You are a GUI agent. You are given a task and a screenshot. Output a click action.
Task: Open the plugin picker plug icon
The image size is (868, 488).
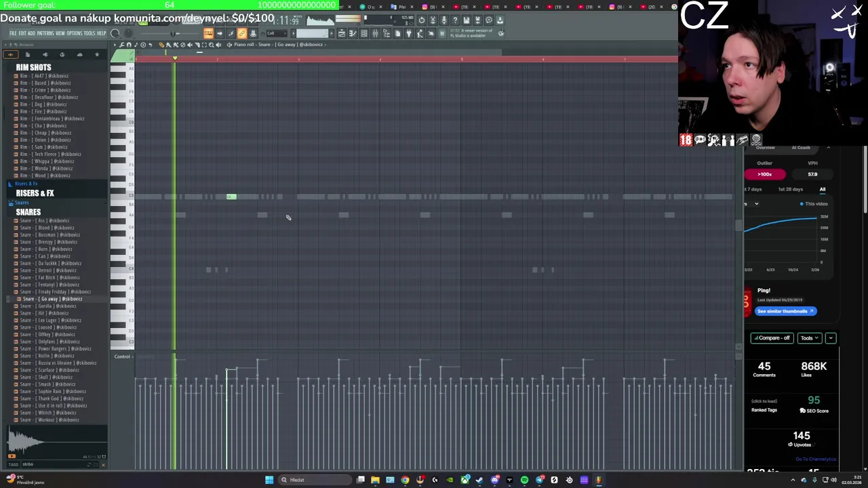tap(409, 33)
